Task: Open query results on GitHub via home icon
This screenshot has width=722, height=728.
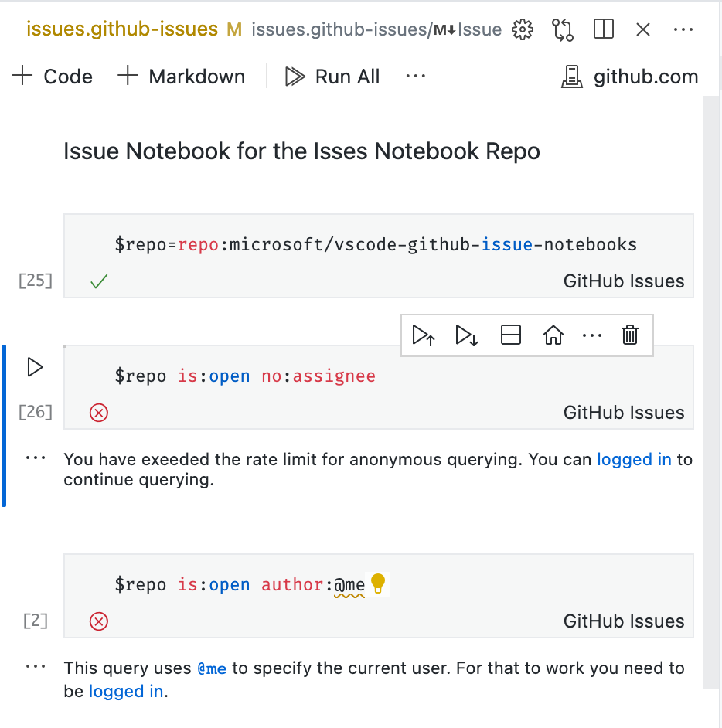Action: (553, 335)
